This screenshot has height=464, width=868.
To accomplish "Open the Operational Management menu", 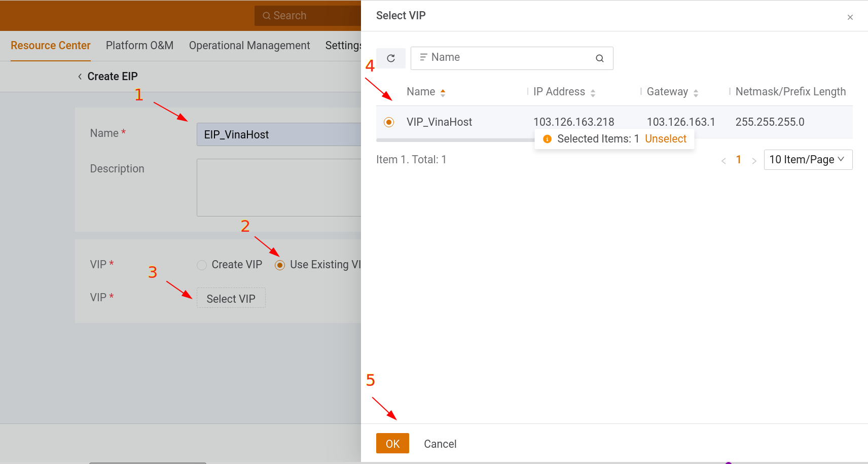I will tap(249, 46).
